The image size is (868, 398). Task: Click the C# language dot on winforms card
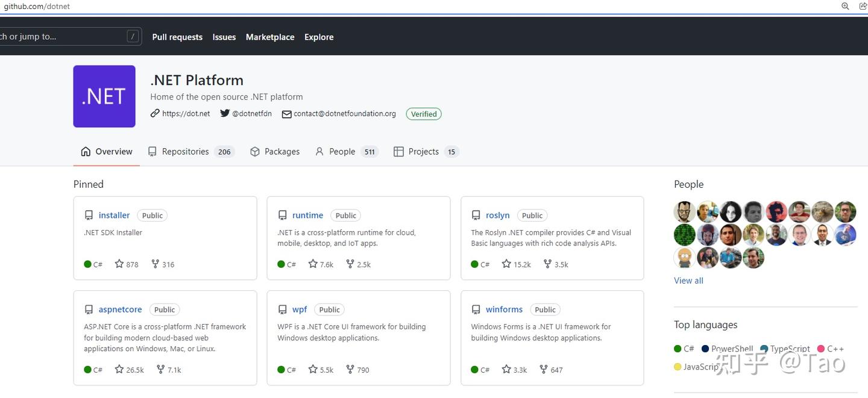(x=475, y=370)
